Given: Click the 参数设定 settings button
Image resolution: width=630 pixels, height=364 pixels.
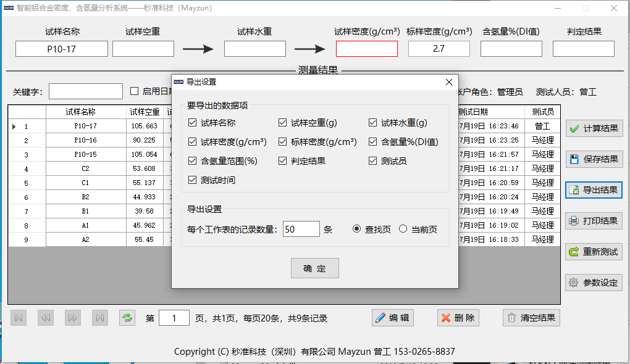Looking at the screenshot, I should coord(594,283).
